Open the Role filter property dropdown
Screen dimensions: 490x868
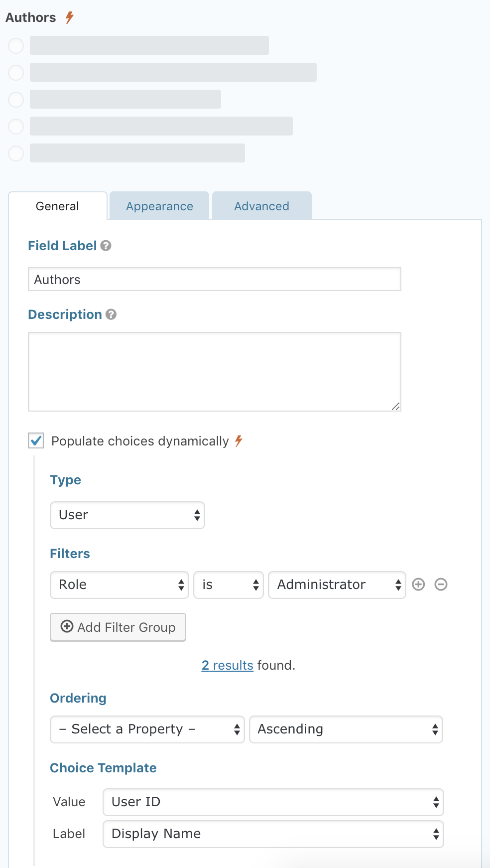coord(120,585)
